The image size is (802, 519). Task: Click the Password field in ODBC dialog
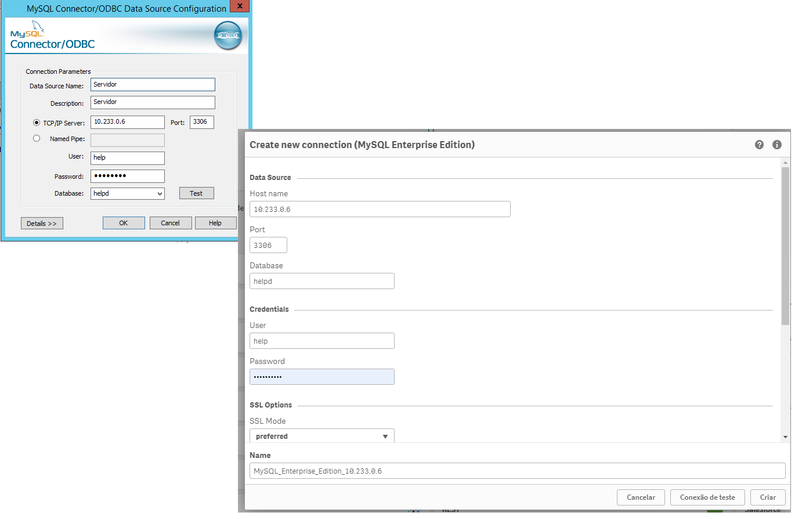127,176
